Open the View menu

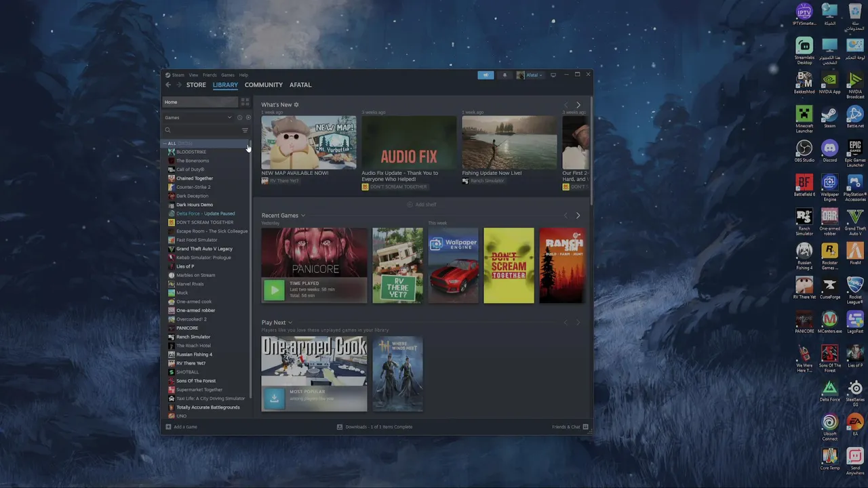[x=193, y=75]
